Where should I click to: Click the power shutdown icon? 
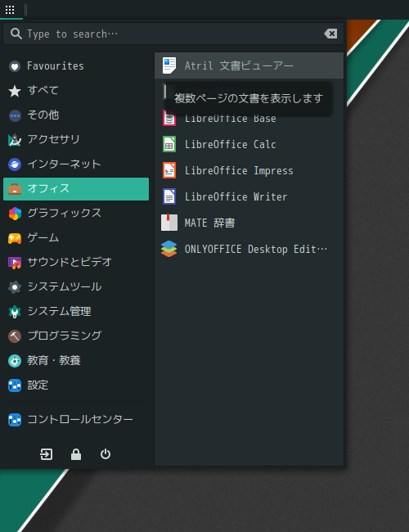click(106, 454)
